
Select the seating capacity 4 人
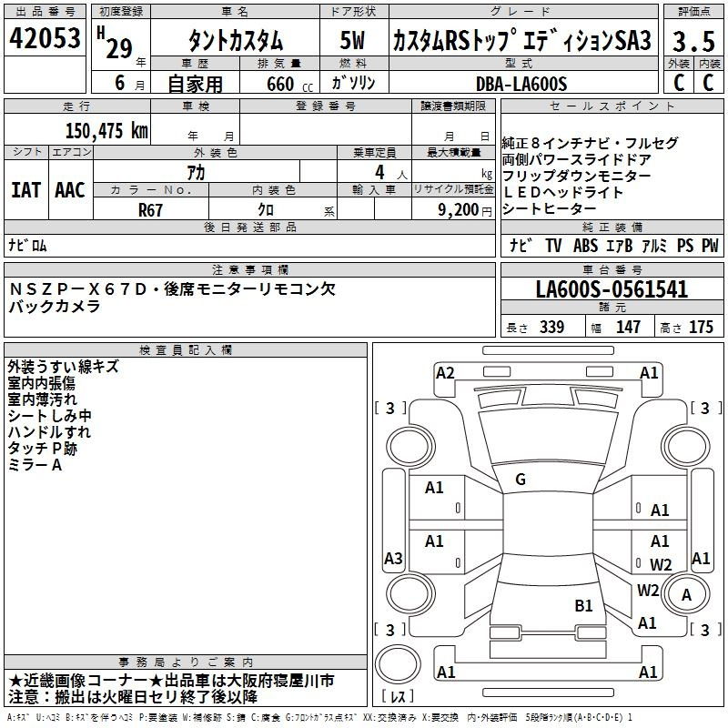[x=391, y=173]
